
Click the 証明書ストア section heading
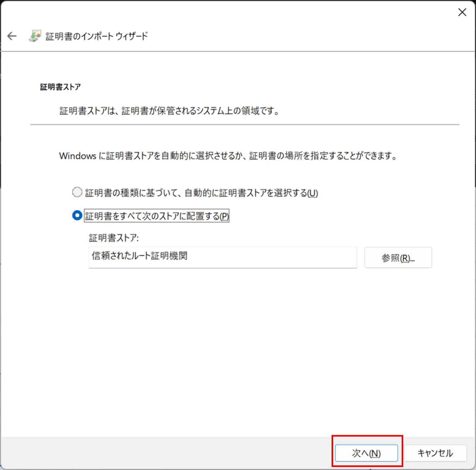pos(60,87)
